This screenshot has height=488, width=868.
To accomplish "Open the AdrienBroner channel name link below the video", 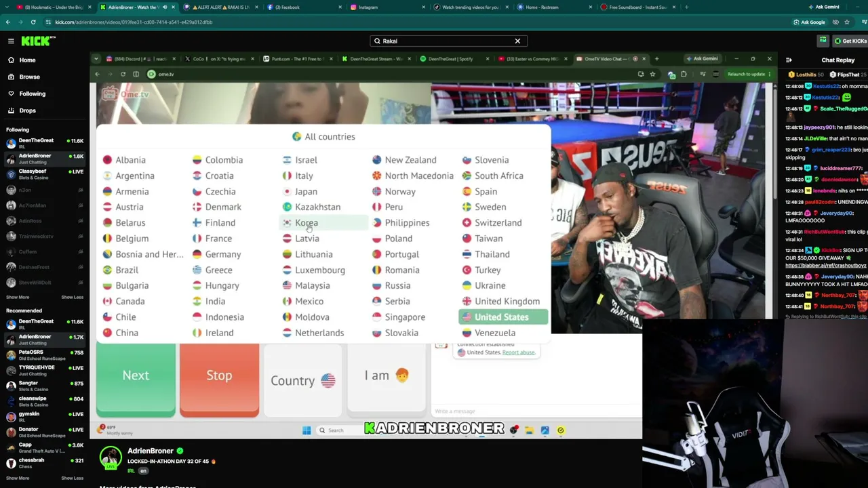I will (x=151, y=451).
